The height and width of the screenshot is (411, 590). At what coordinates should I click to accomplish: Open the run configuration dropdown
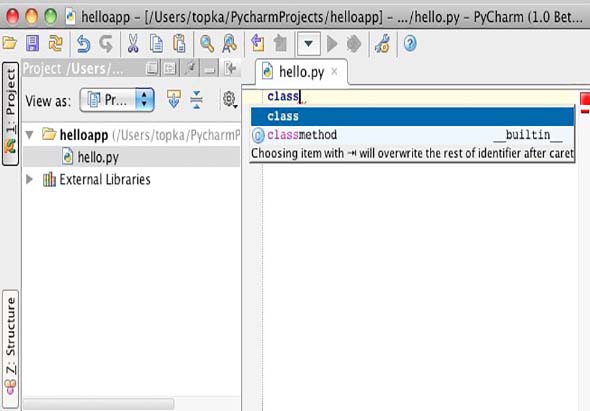point(309,44)
